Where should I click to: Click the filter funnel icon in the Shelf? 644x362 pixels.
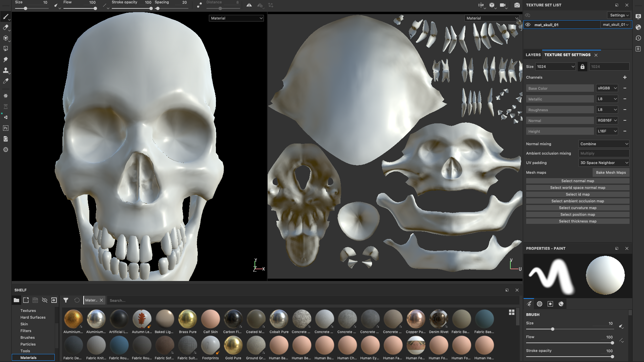[x=66, y=300]
